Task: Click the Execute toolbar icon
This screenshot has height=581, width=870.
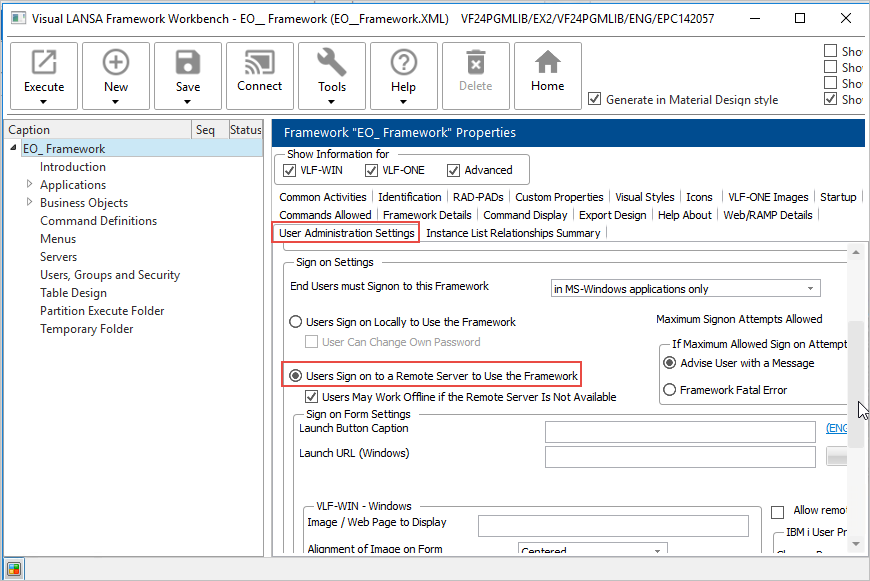Action: tap(44, 62)
